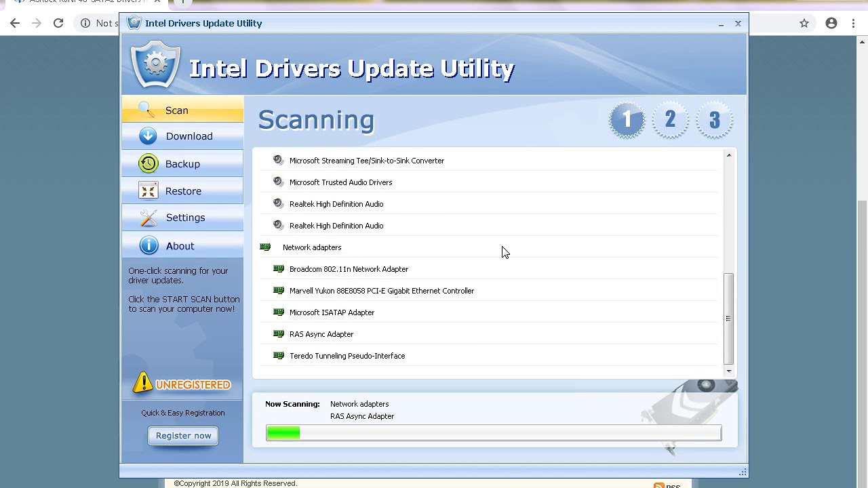
Task: Click the device list scrollbar up arrow
Action: point(729,155)
